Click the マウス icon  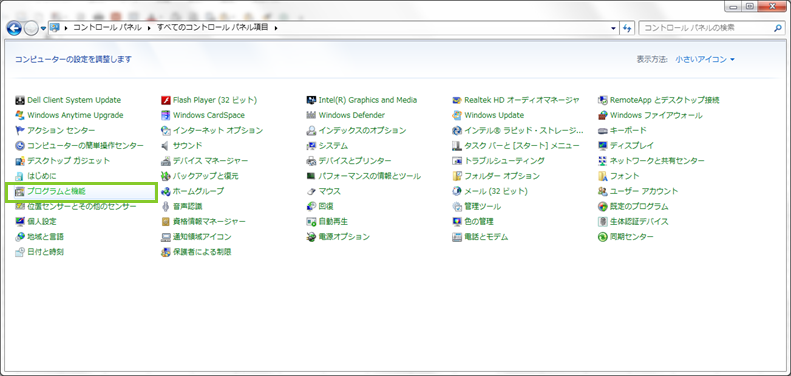(x=311, y=191)
